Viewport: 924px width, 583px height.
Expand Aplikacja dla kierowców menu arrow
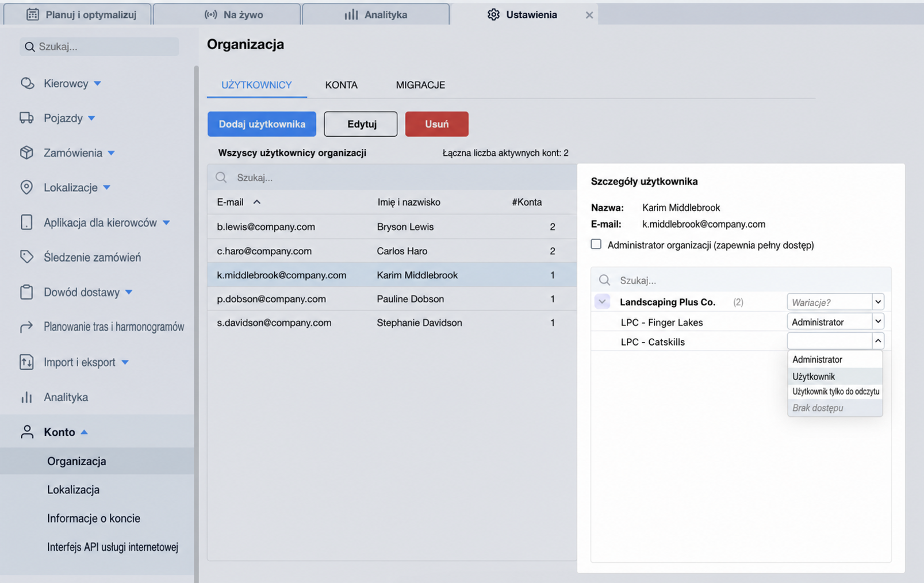point(166,223)
